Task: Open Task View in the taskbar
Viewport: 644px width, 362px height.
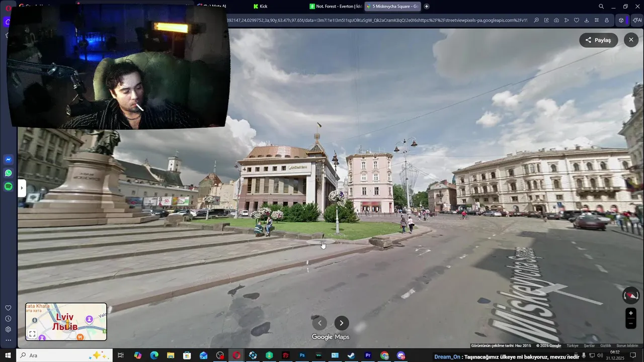Action: 121,355
